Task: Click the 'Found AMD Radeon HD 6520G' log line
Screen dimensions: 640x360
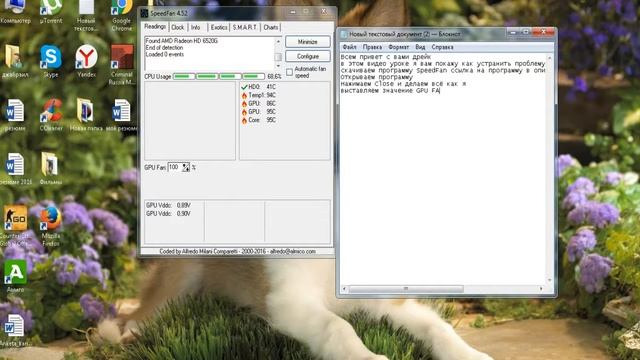Action: [x=182, y=41]
